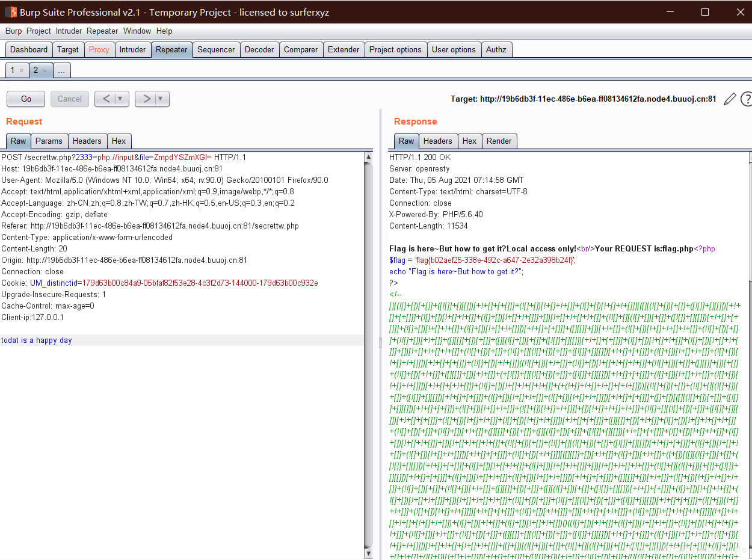The image size is (752, 560).
Task: Switch to the Sequencer tab
Action: coord(216,50)
